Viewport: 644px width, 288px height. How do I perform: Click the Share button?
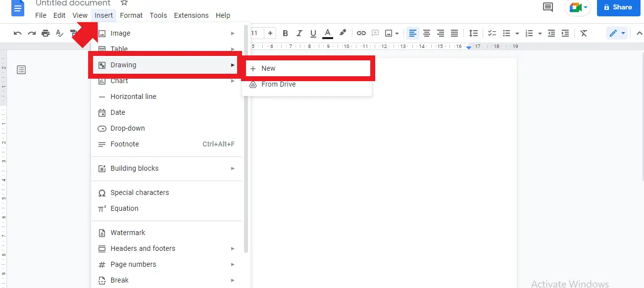(x=618, y=7)
